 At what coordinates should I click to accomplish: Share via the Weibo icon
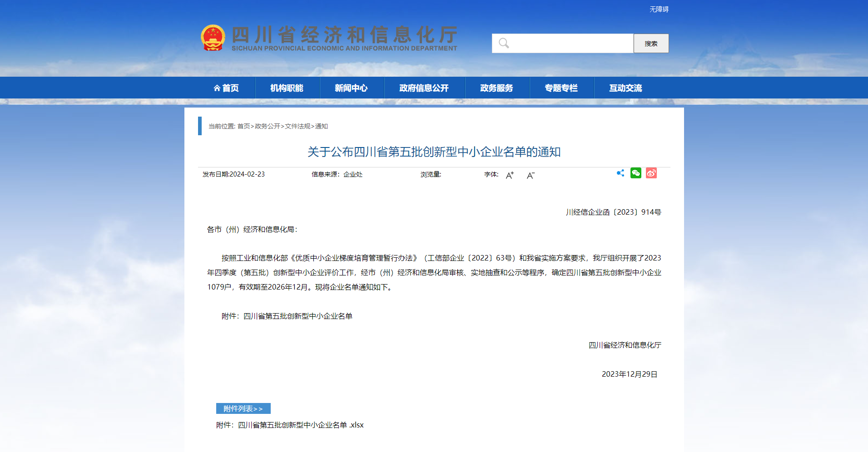[651, 173]
